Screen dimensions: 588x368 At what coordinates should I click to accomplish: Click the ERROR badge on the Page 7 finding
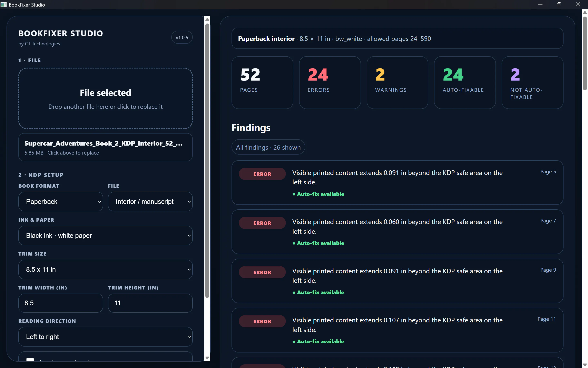[x=262, y=223]
